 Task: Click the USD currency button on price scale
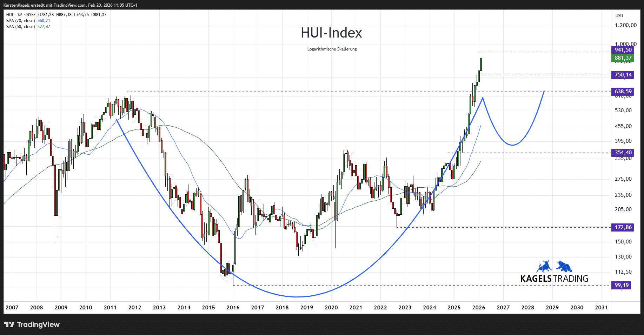click(619, 15)
